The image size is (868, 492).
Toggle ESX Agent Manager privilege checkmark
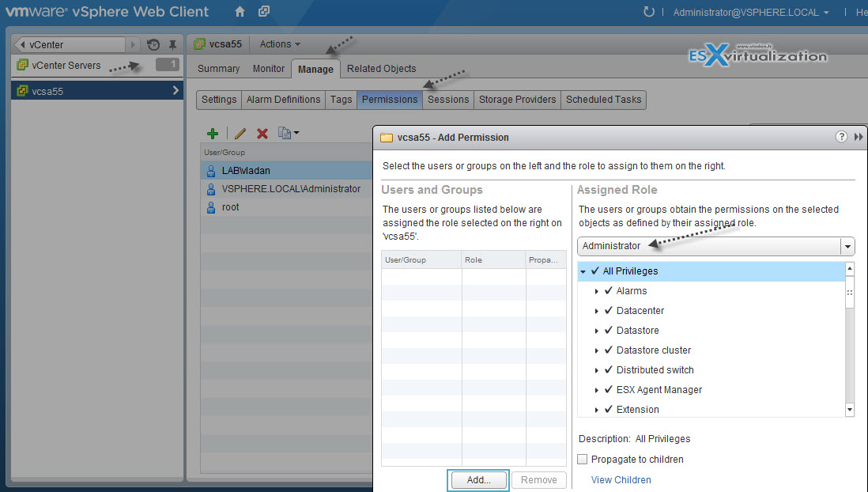609,390
